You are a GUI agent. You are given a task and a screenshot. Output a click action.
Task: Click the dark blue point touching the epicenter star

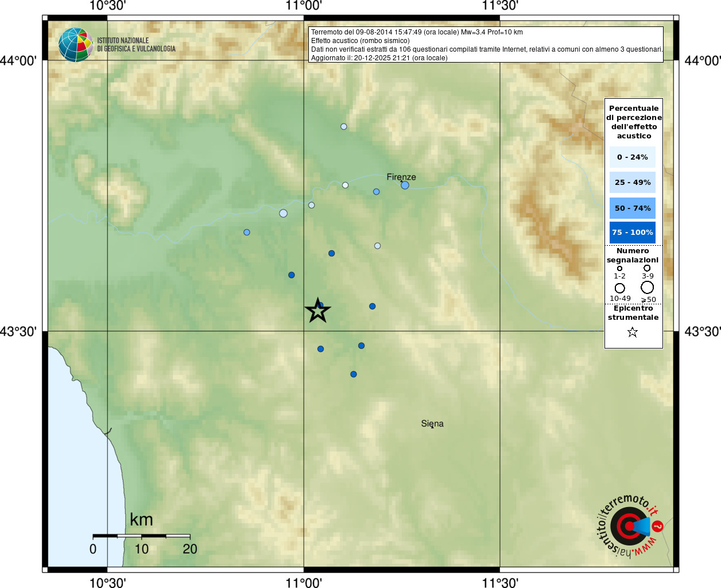321,305
